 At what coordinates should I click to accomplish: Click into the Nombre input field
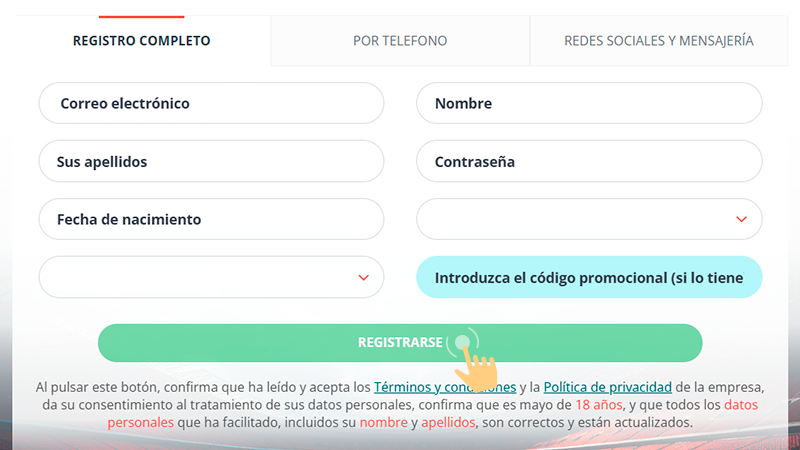pos(589,103)
